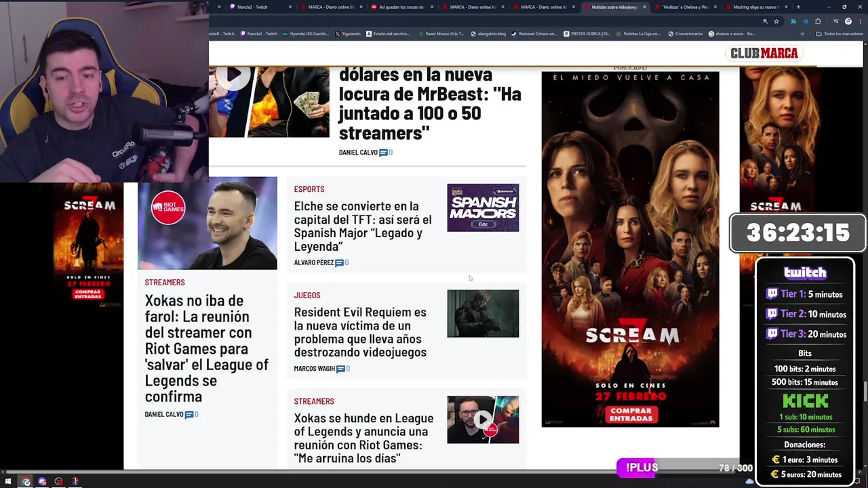The height and width of the screenshot is (488, 868).
Task: Click the Spanish Majors thumbnail
Action: click(483, 207)
